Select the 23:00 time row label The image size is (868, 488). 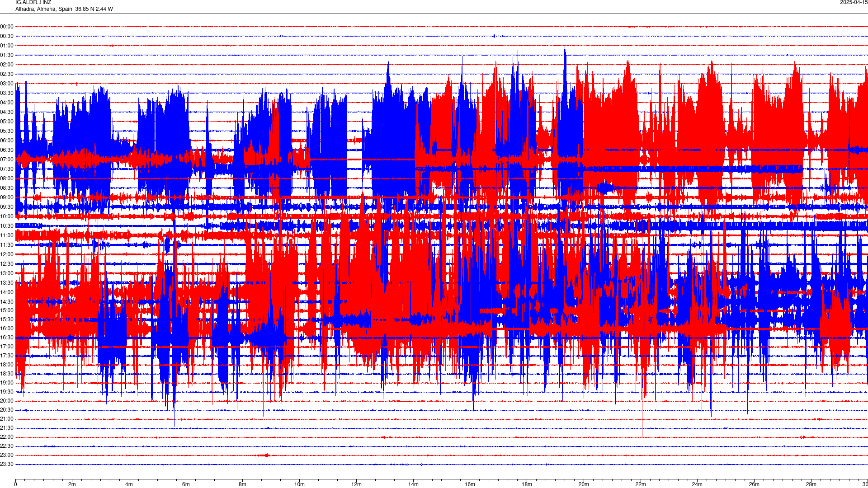click(7, 455)
